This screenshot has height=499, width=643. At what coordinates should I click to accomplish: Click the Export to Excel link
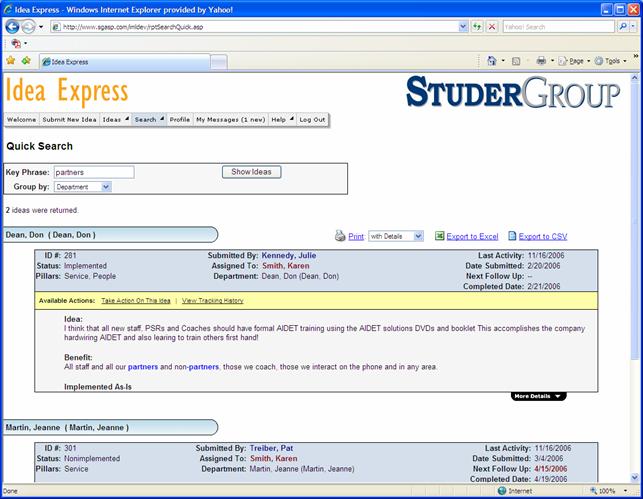pos(472,237)
